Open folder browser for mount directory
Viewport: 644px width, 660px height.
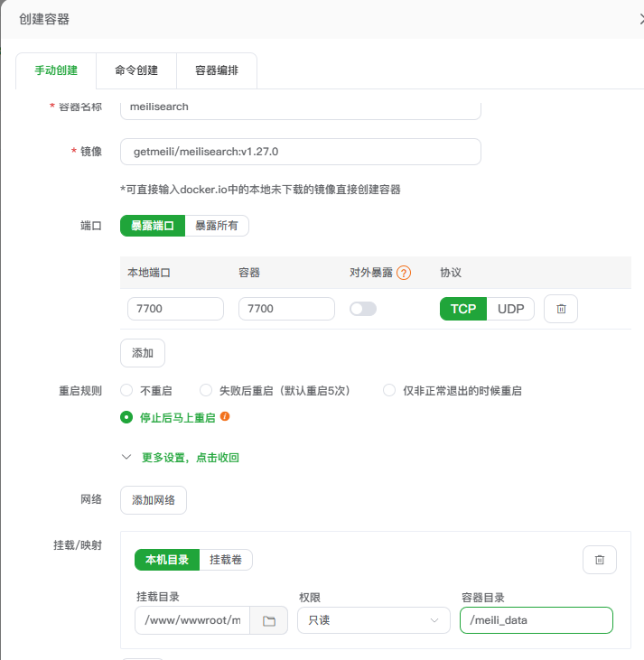268,620
